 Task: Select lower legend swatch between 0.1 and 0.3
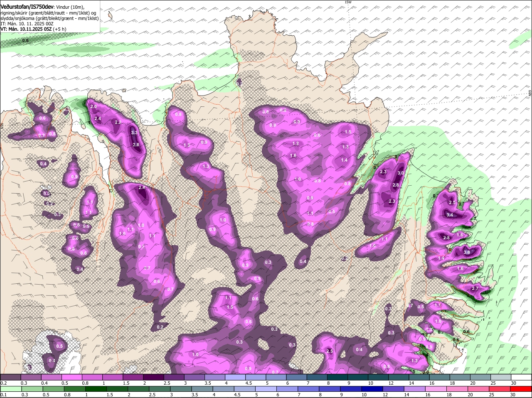click(x=10, y=389)
